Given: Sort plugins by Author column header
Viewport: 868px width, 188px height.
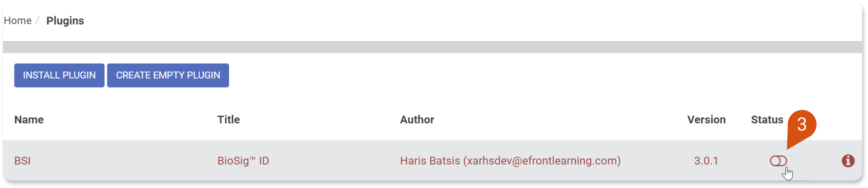Looking at the screenshot, I should (417, 120).
